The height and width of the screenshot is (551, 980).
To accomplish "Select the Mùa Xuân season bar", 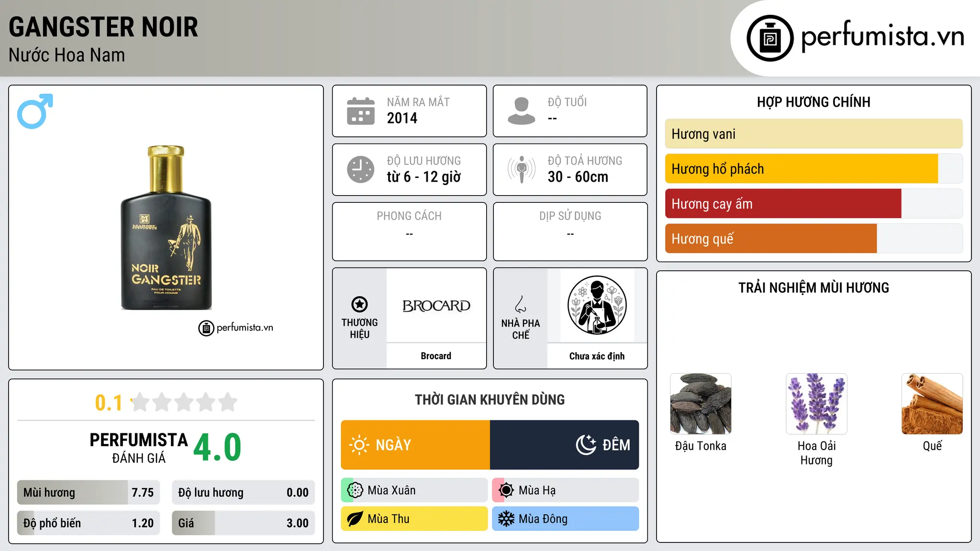I will click(x=414, y=490).
